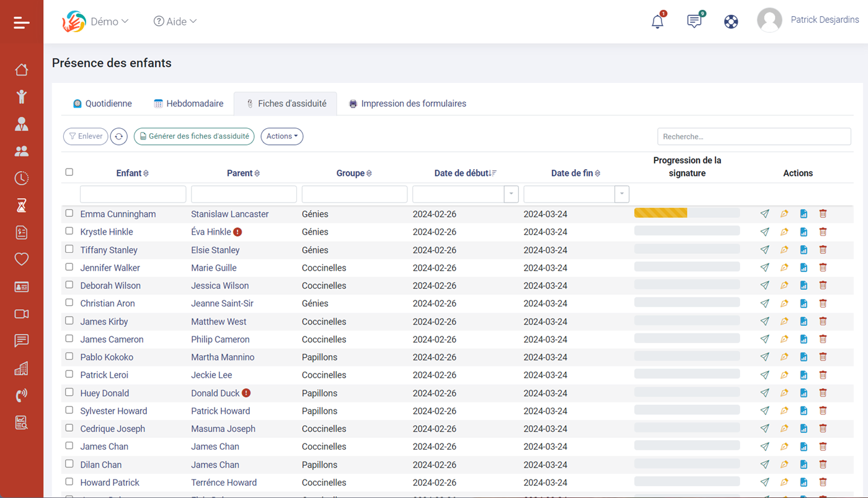Open the notifications bell

[658, 21]
